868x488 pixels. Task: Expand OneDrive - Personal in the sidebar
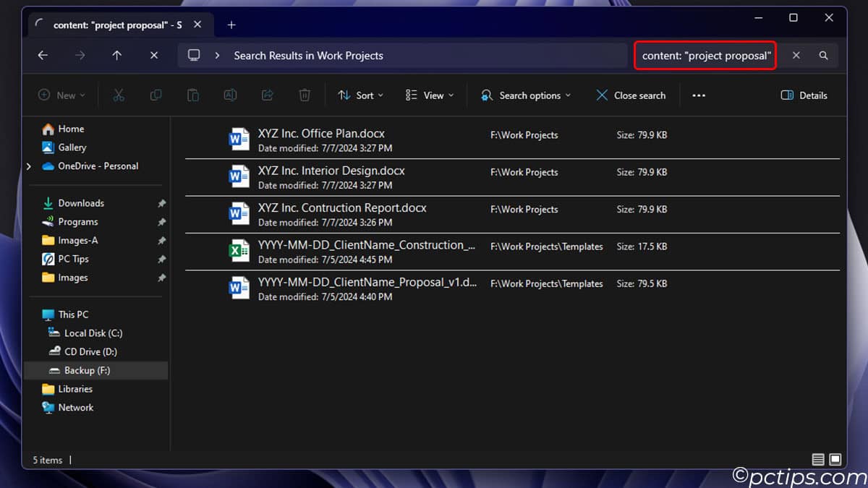click(28, 166)
